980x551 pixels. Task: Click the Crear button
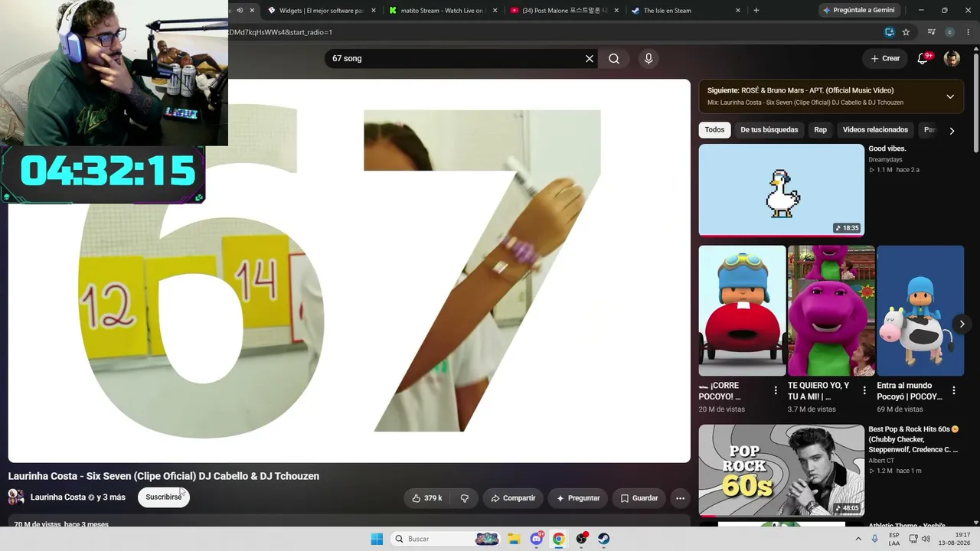[x=885, y=58]
